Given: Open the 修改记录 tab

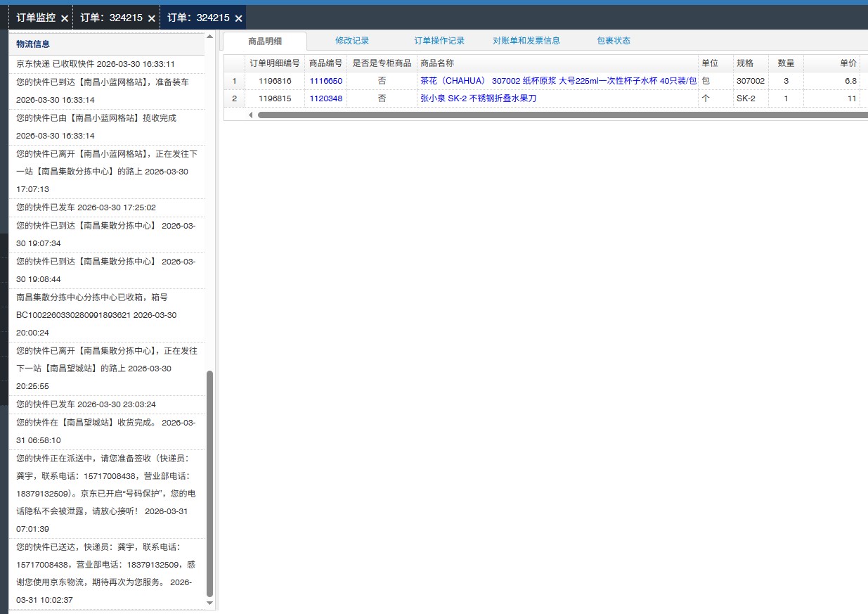Looking at the screenshot, I should (351, 41).
